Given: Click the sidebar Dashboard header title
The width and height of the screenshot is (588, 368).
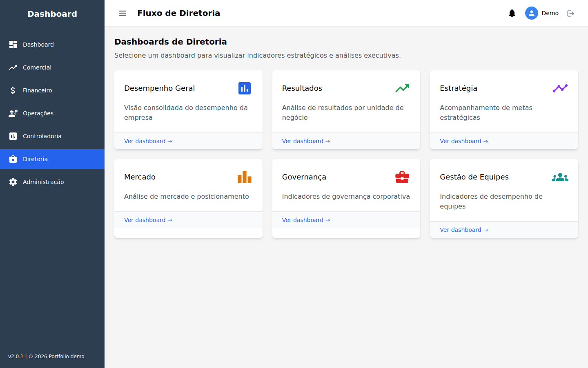Looking at the screenshot, I should point(52,14).
